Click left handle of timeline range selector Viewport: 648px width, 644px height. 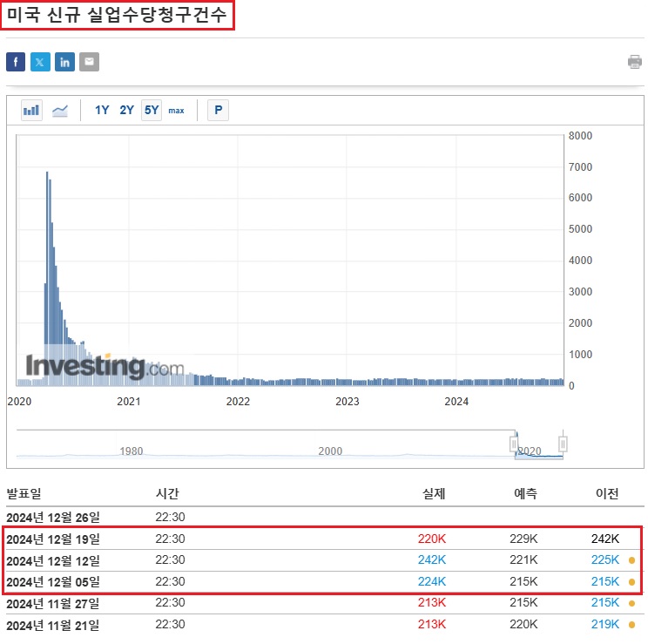pos(514,444)
